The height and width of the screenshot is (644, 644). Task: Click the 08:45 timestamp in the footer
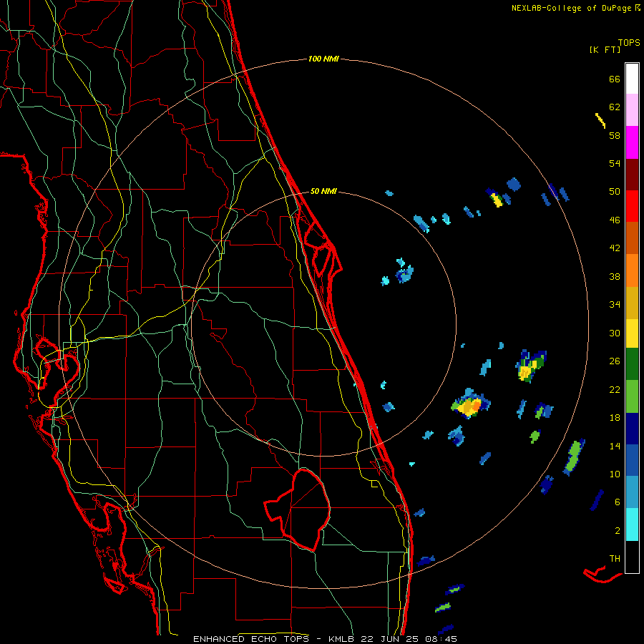(441, 639)
